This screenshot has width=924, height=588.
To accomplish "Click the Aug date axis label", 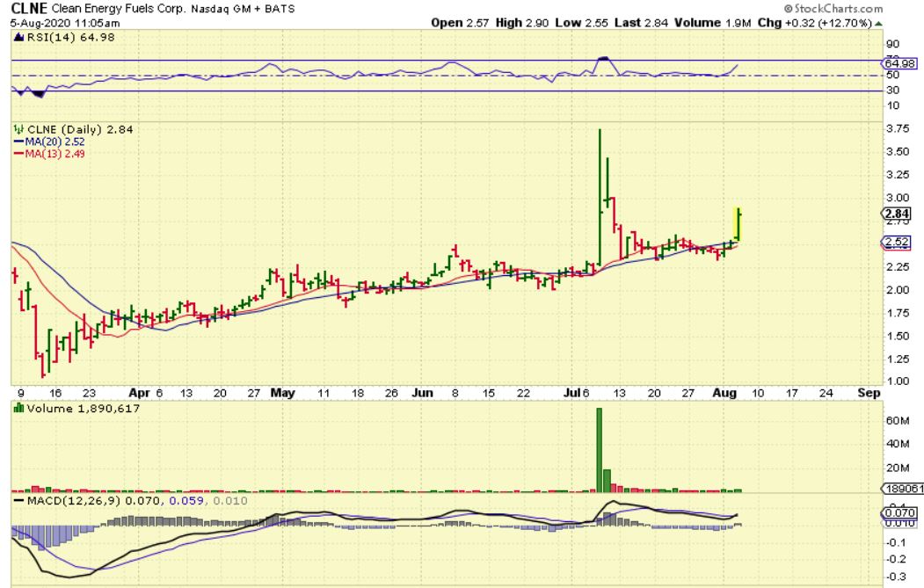I will [724, 393].
